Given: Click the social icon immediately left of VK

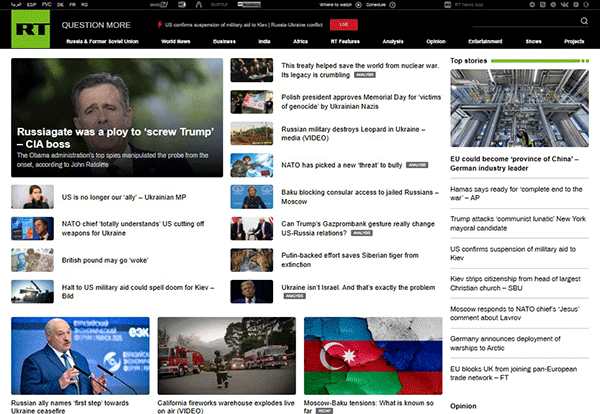Looking at the screenshot, I should [x=553, y=5].
